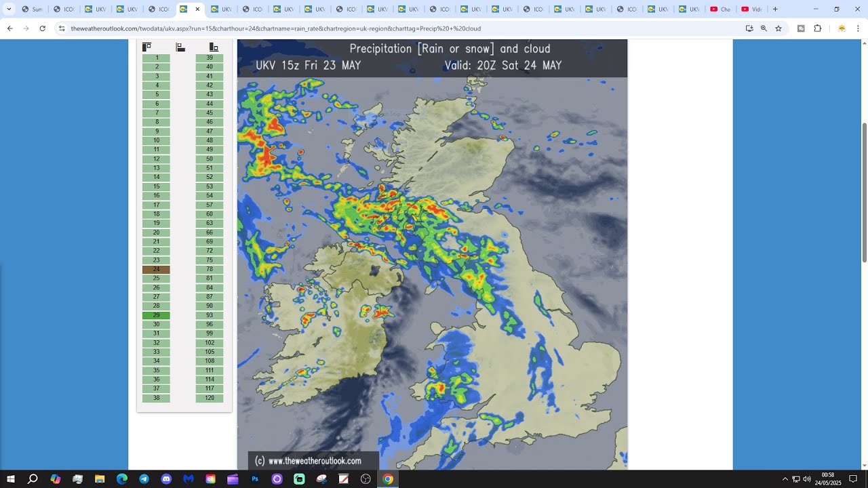The height and width of the screenshot is (488, 868).
Task: Open the Chrome three-dot menu
Action: pos(858,28)
